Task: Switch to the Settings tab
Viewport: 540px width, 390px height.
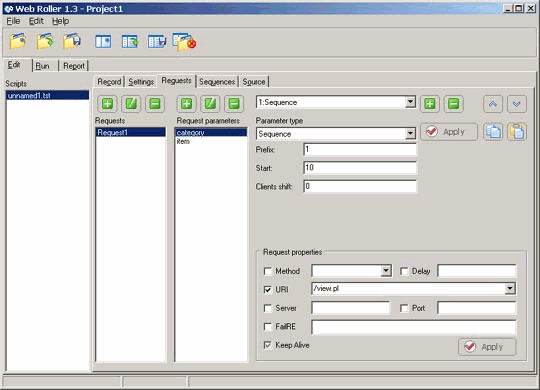Action: (x=141, y=82)
